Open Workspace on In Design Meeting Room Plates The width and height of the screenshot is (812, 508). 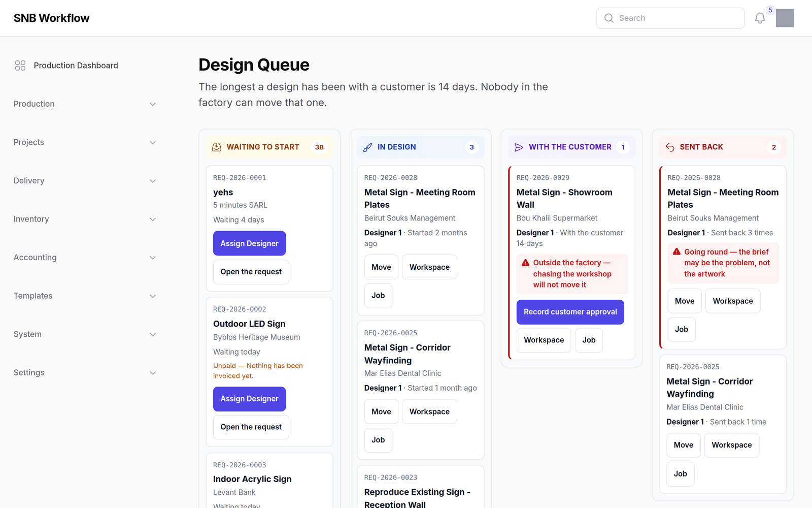tap(429, 267)
